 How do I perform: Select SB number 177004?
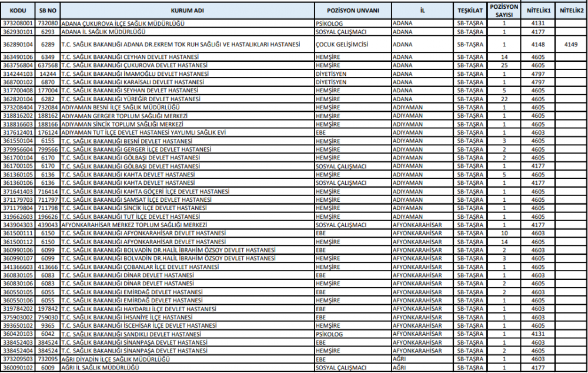click(x=48, y=91)
